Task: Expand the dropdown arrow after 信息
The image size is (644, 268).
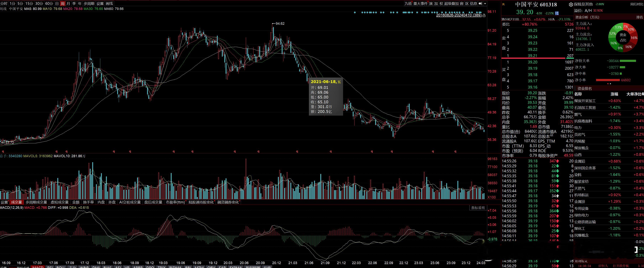Action: tap(485, 4)
